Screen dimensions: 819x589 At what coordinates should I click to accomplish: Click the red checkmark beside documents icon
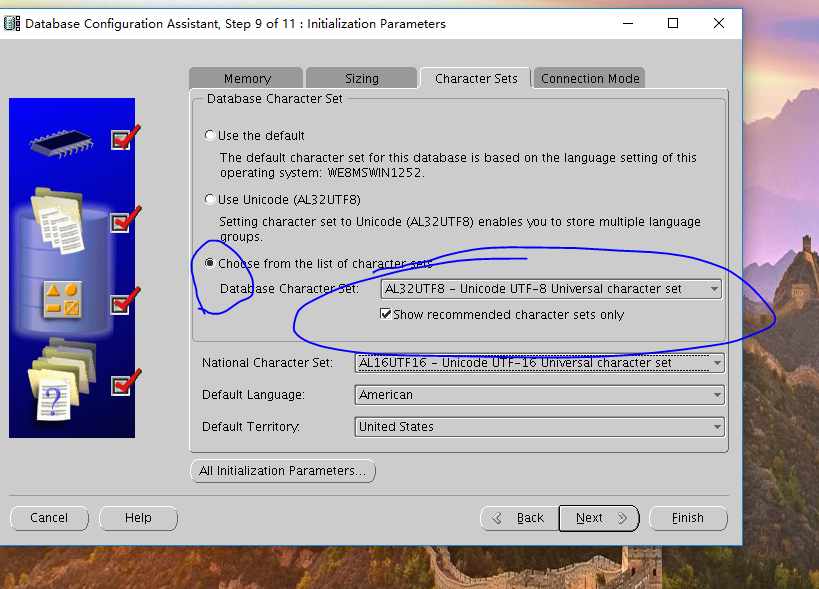click(x=125, y=220)
